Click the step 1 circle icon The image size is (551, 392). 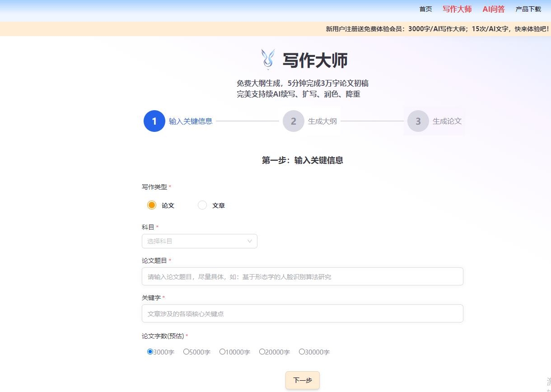pyautogui.click(x=154, y=121)
